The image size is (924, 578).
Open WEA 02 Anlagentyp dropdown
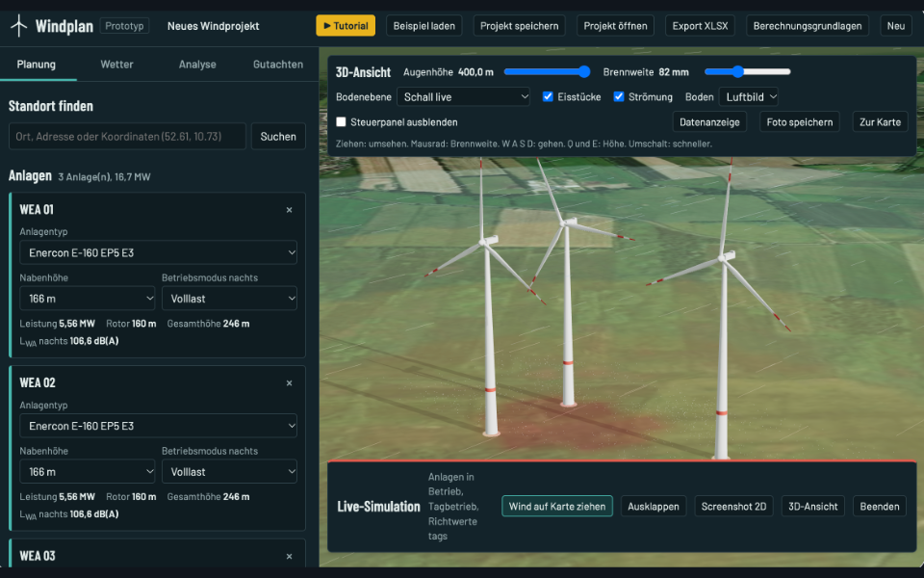point(158,426)
